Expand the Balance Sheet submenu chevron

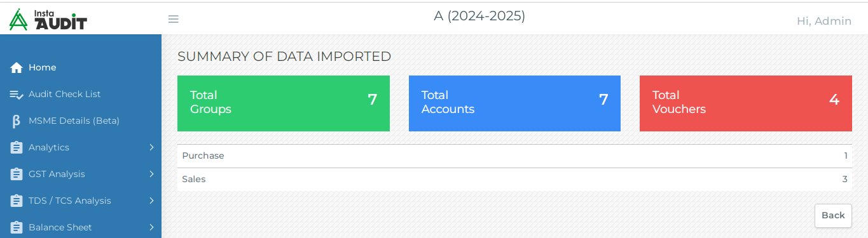click(x=152, y=227)
